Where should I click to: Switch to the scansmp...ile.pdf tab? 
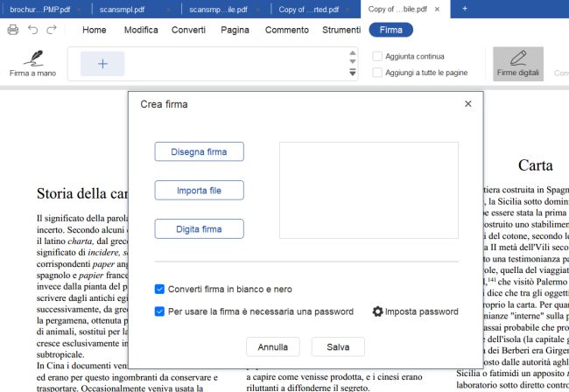coord(219,10)
